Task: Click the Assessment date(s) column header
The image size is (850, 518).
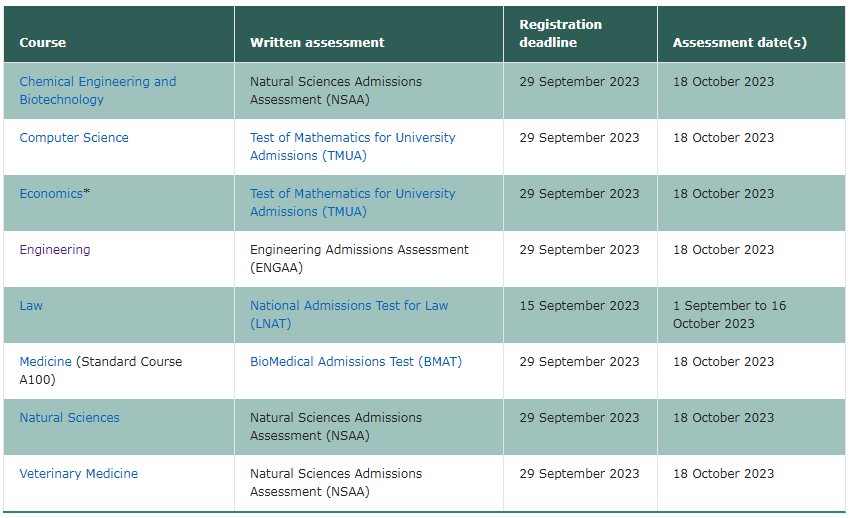Action: tap(740, 43)
